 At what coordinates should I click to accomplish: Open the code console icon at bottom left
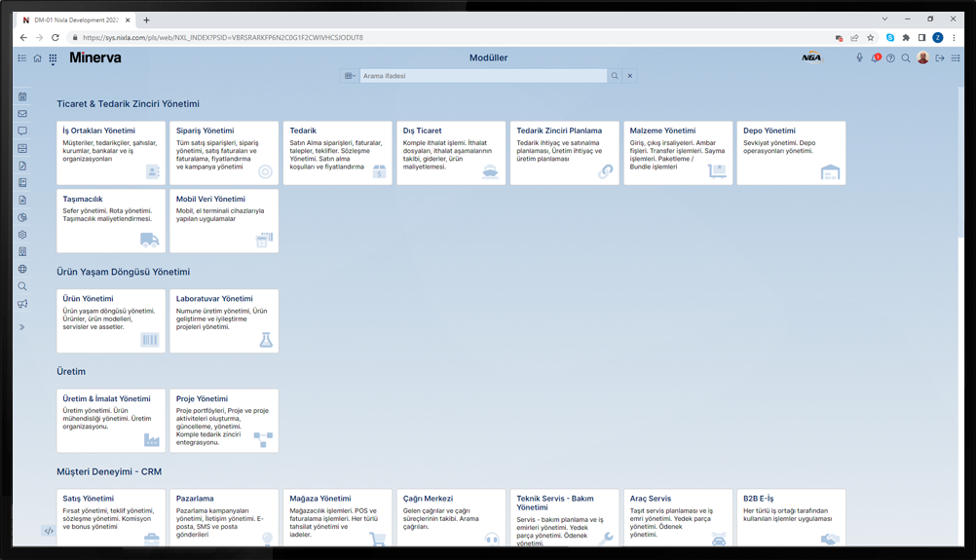(49, 531)
